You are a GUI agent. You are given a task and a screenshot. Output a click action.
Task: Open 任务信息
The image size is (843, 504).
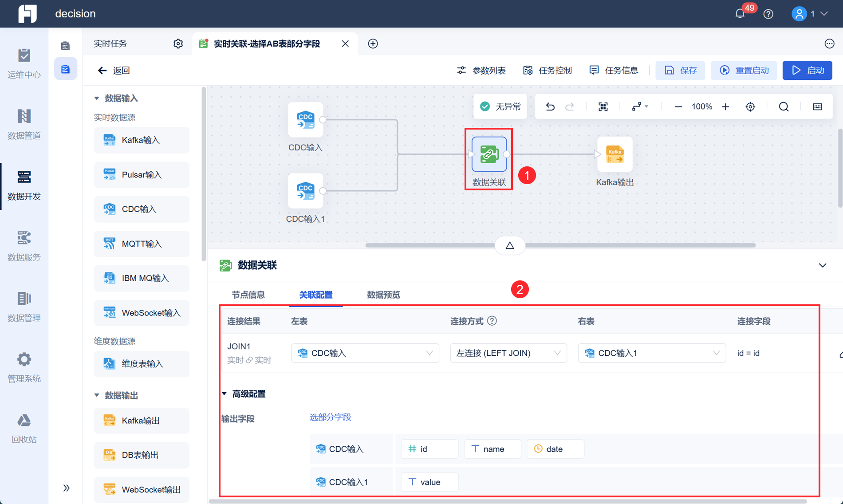[x=614, y=71]
